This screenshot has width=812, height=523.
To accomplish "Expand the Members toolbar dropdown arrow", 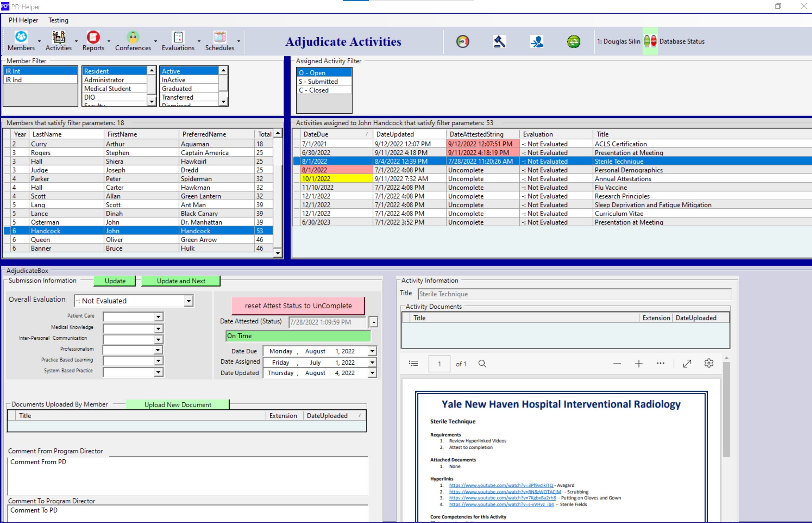I will pyautogui.click(x=39, y=41).
